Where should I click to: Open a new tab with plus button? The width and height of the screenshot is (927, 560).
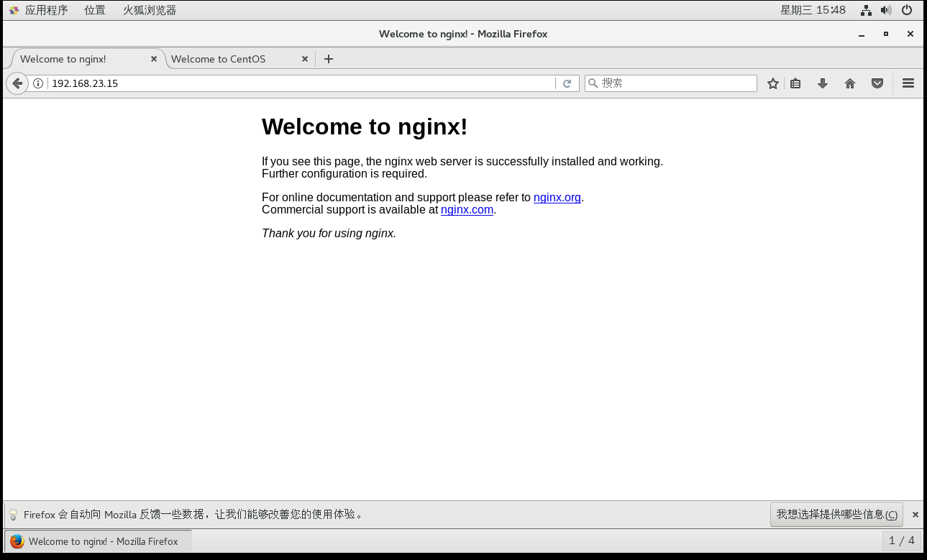coord(329,59)
